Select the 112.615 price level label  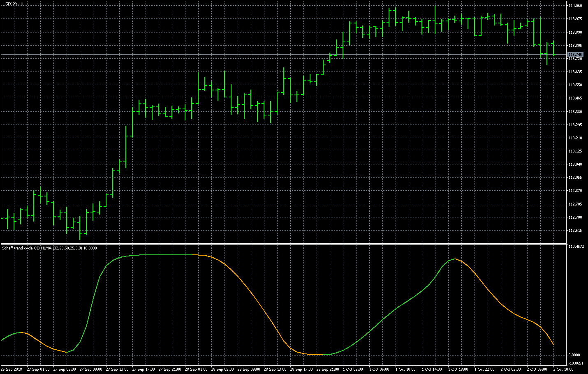(575, 231)
